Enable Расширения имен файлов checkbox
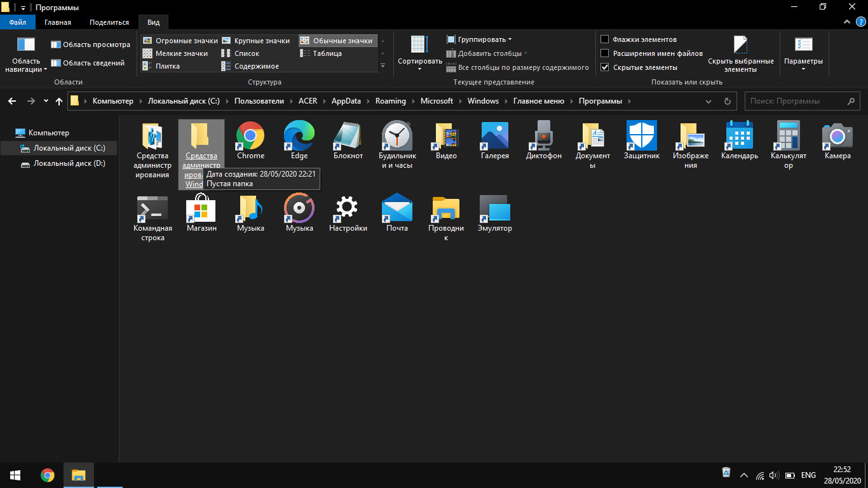Image resolution: width=868 pixels, height=488 pixels. click(x=605, y=53)
